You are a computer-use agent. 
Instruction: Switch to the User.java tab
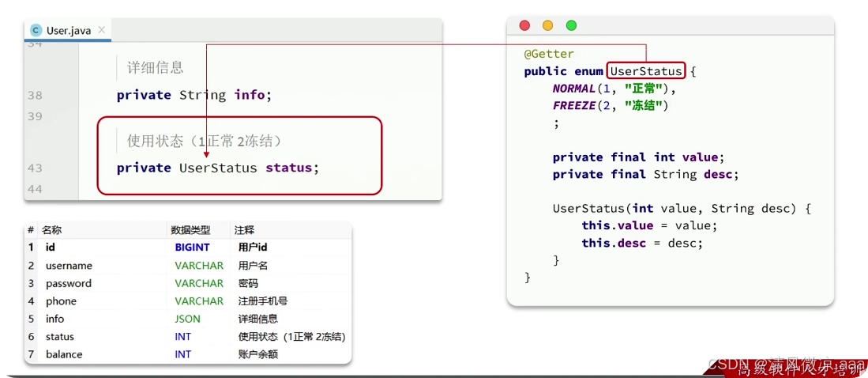(68, 31)
